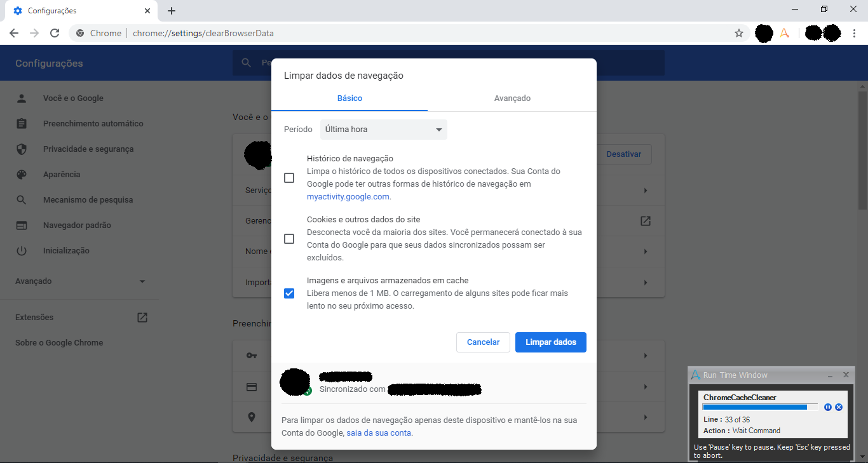Open the Importa row arrow
Viewport: 868px width, 463px height.
click(646, 283)
